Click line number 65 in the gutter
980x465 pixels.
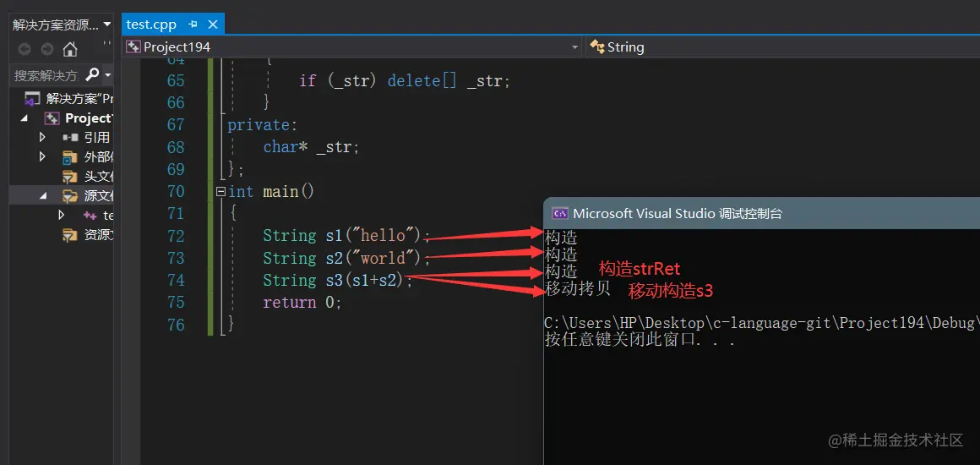pyautogui.click(x=177, y=80)
